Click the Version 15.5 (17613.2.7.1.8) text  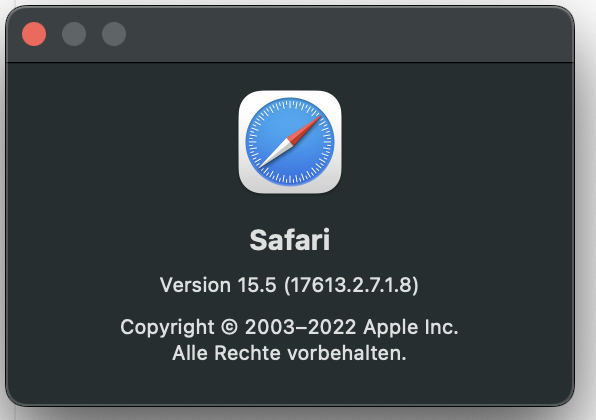[x=289, y=285]
